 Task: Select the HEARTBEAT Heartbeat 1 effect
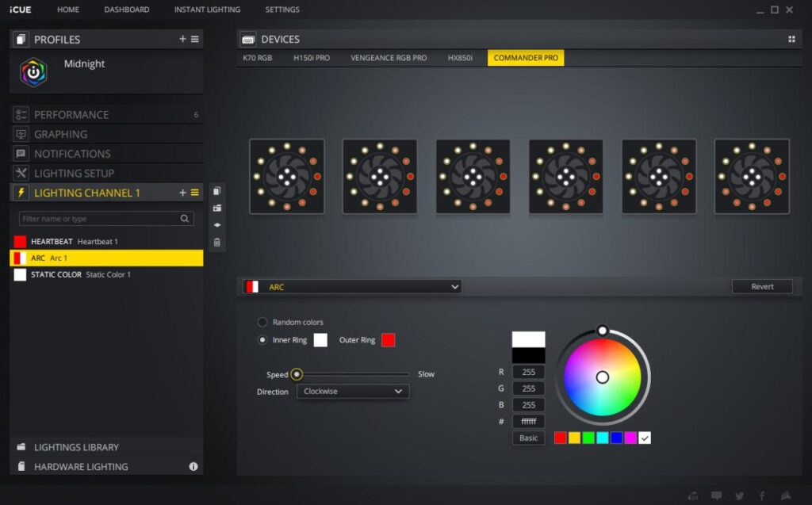107,241
